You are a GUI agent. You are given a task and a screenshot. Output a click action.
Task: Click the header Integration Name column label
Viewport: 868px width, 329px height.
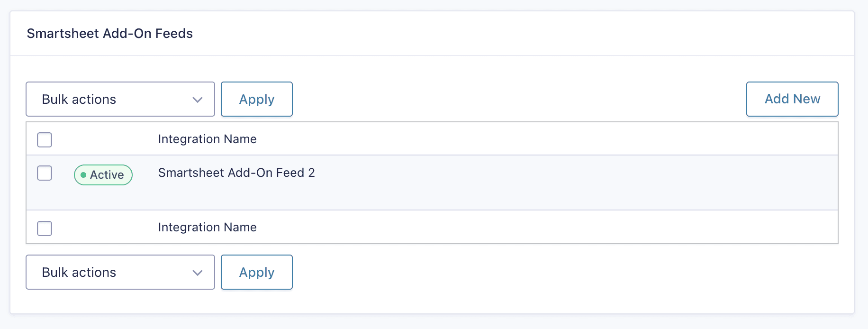point(207,139)
